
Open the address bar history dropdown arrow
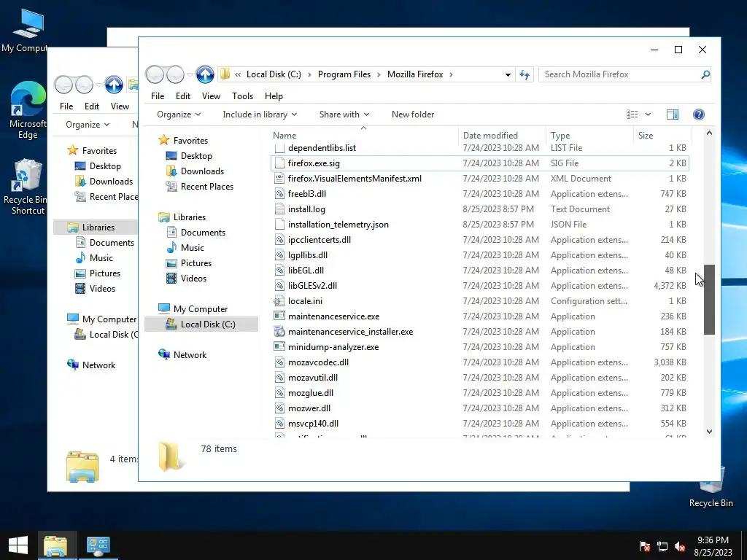coord(508,75)
